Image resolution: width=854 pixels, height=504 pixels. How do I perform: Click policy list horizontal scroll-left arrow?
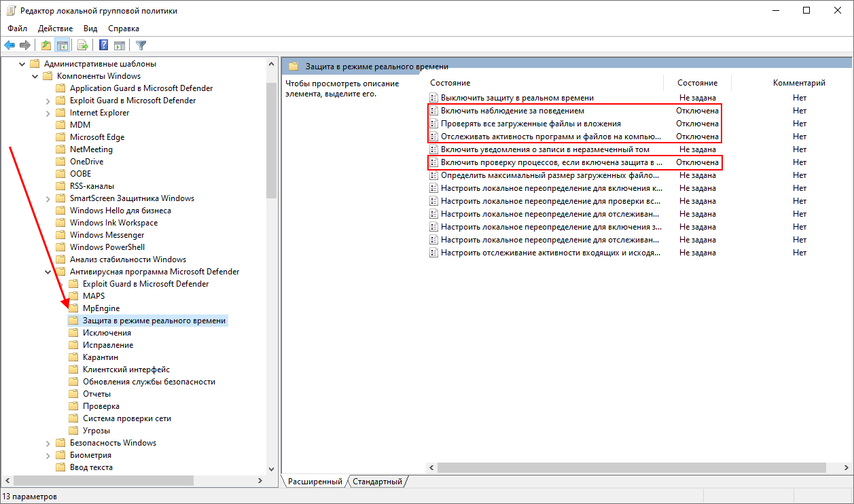click(x=432, y=468)
